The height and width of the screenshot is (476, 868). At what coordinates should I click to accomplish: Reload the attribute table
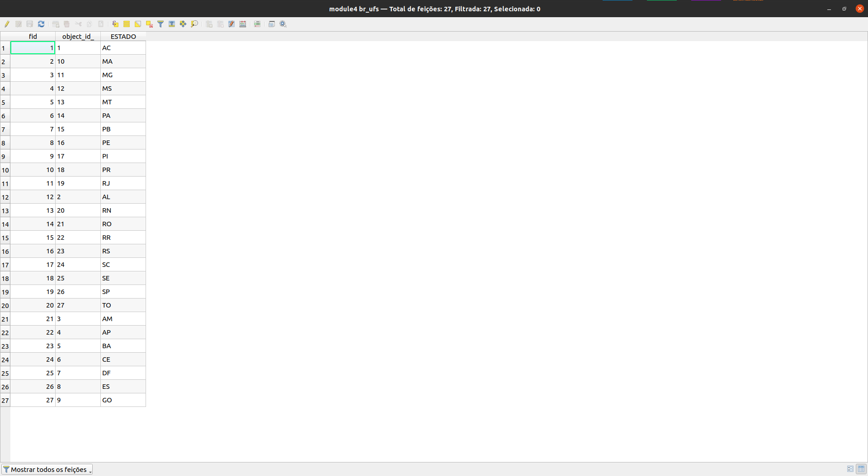(x=41, y=24)
